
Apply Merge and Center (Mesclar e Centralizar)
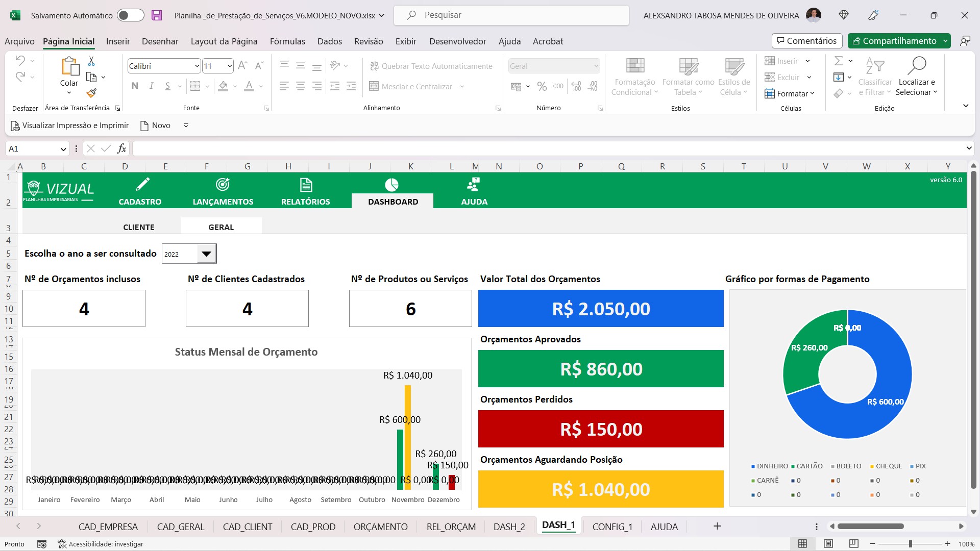[x=411, y=86]
